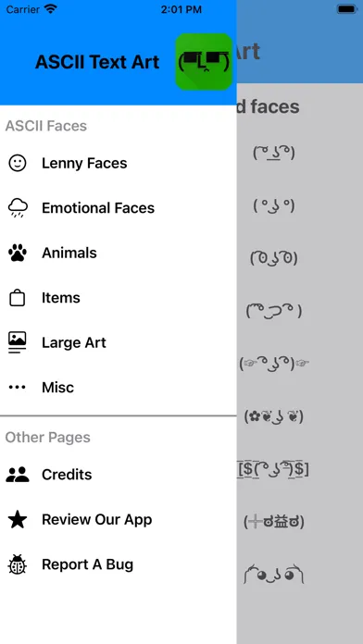
Task: Open the Lenny Faces menu entry
Action: point(119,163)
